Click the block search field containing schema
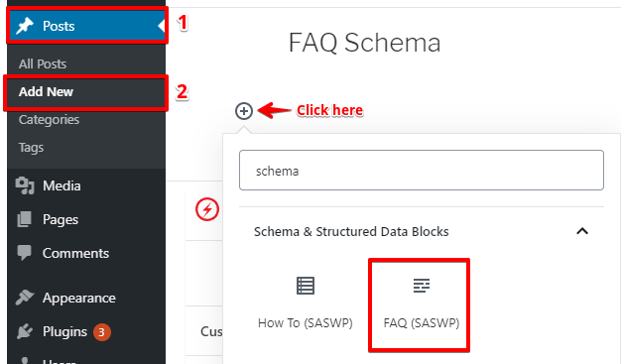Screen dimensions: 621x364 coord(422,170)
